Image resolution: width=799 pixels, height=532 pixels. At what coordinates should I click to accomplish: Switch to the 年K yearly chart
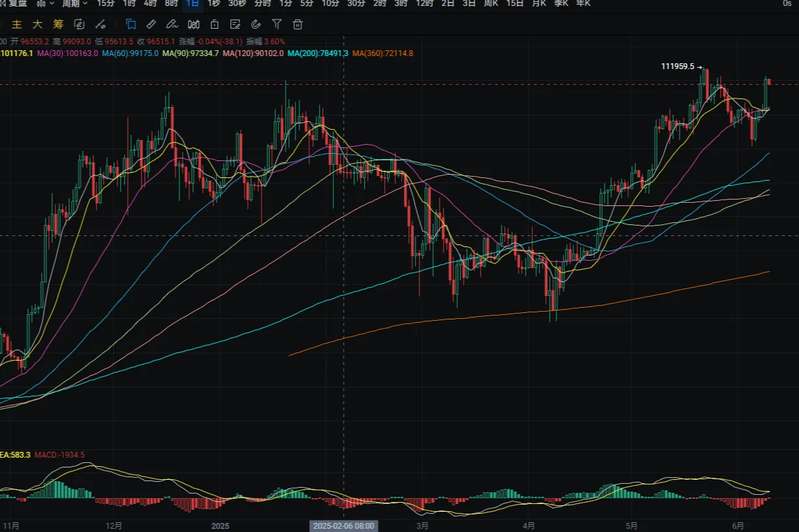pyautogui.click(x=583, y=3)
